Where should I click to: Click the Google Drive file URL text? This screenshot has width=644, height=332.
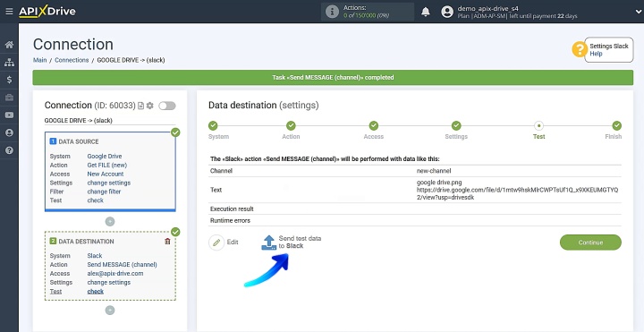click(518, 193)
